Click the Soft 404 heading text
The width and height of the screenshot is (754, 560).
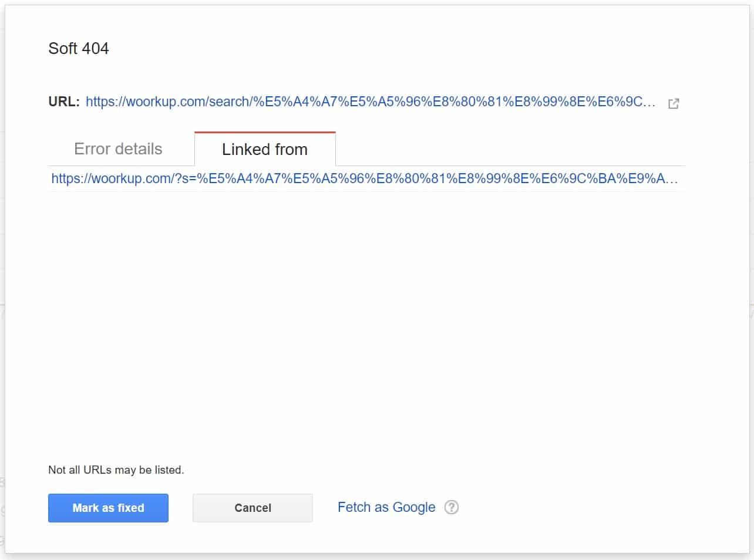[x=79, y=48]
